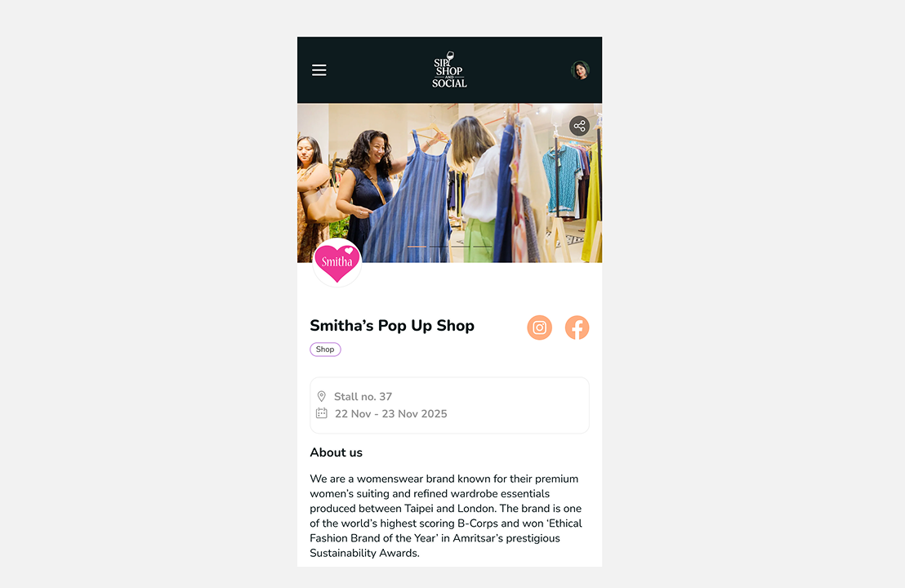Click the About us heading
Image resolution: width=905 pixels, height=588 pixels.
click(x=336, y=452)
